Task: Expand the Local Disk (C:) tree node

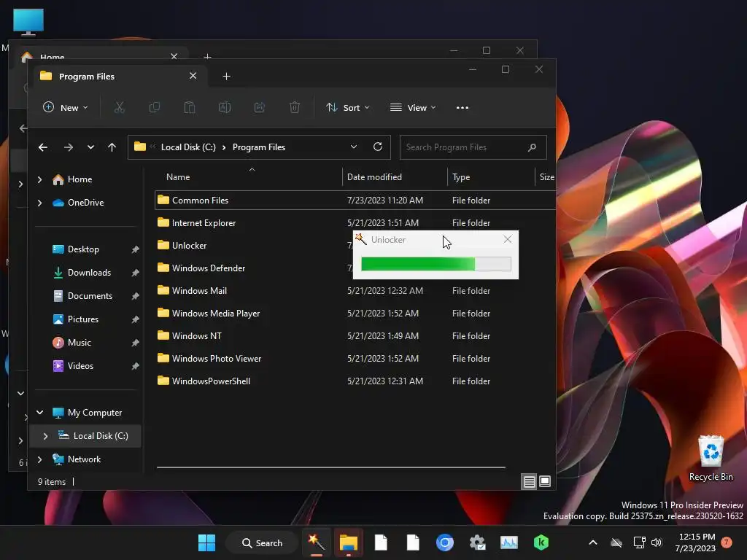Action: (x=45, y=436)
